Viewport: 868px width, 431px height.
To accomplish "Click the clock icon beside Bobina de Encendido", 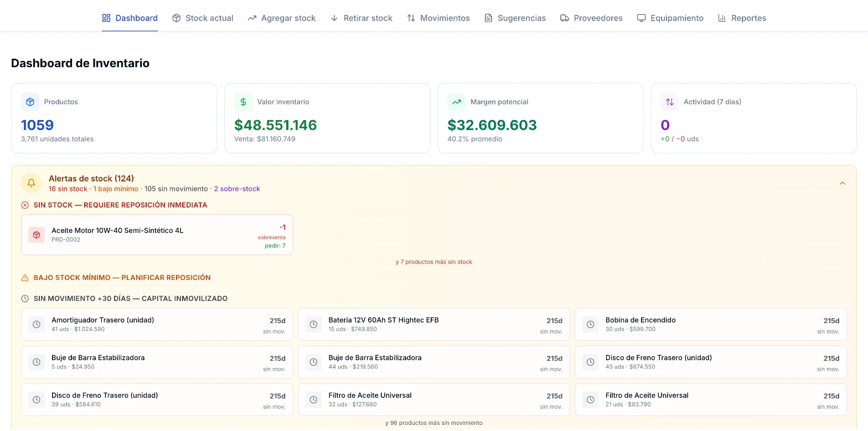I will (591, 324).
